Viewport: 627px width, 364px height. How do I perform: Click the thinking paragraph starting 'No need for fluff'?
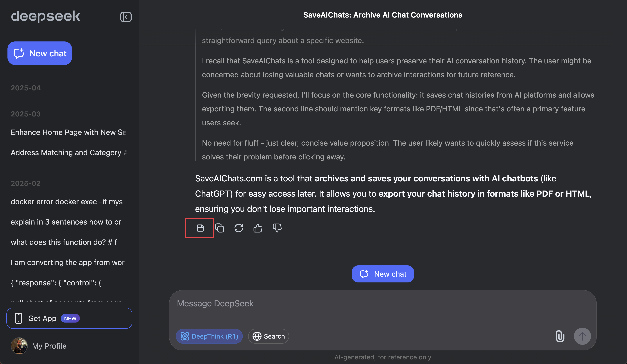pyautogui.click(x=388, y=150)
